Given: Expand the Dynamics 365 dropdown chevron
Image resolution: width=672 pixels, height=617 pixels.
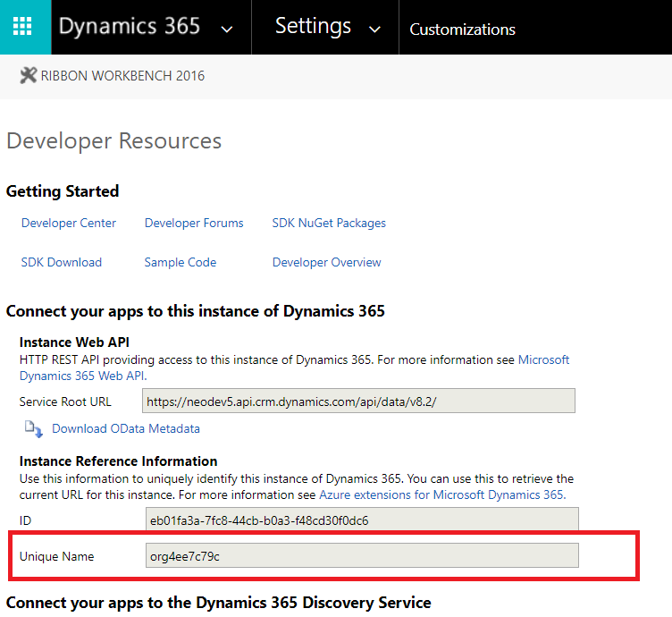Looking at the screenshot, I should point(227,30).
